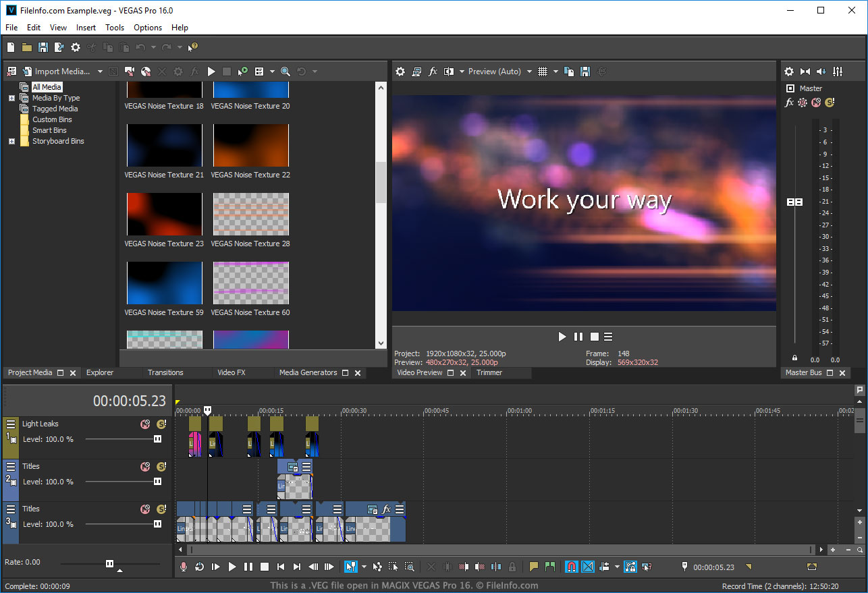
Task: Toggle the Overlays grid icon in Video Preview
Action: coord(542,72)
